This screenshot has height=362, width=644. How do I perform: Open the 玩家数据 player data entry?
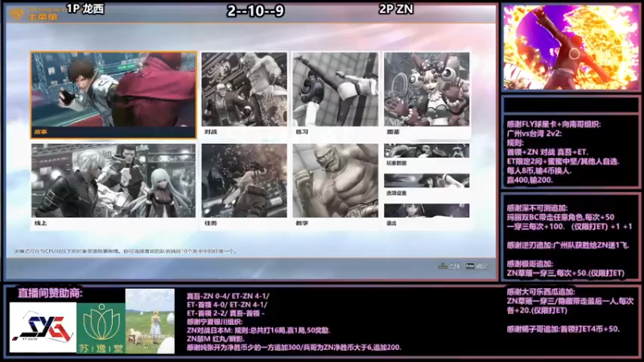pos(427,155)
